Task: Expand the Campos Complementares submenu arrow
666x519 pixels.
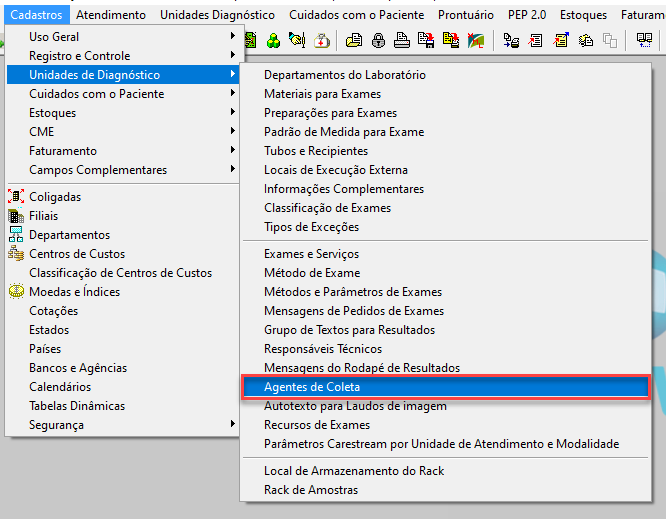Action: click(x=232, y=169)
